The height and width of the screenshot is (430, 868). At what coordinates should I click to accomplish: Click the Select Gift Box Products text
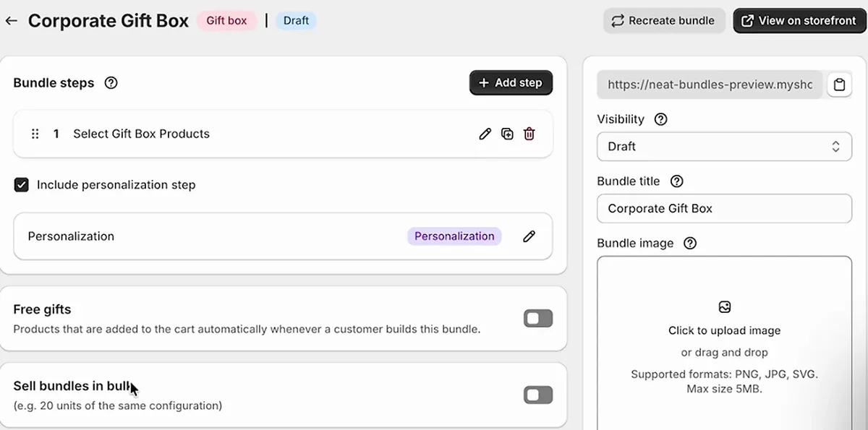pyautogui.click(x=141, y=134)
